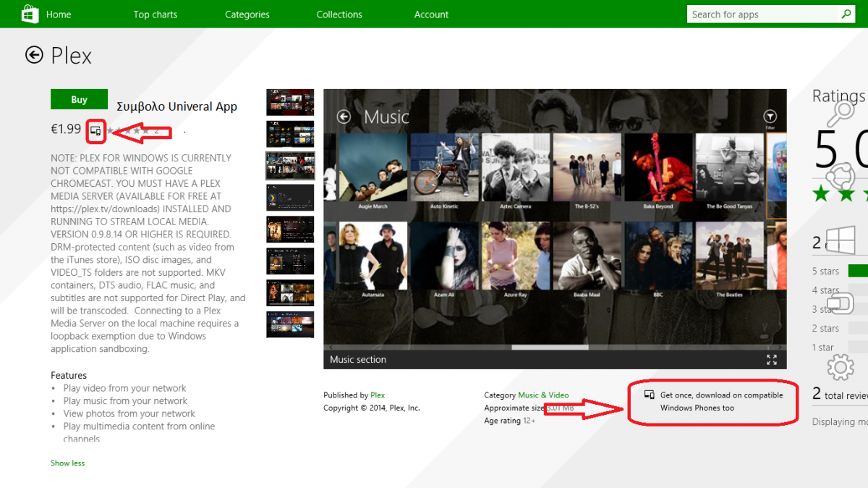Click the device icon beside Get once text

tap(650, 395)
